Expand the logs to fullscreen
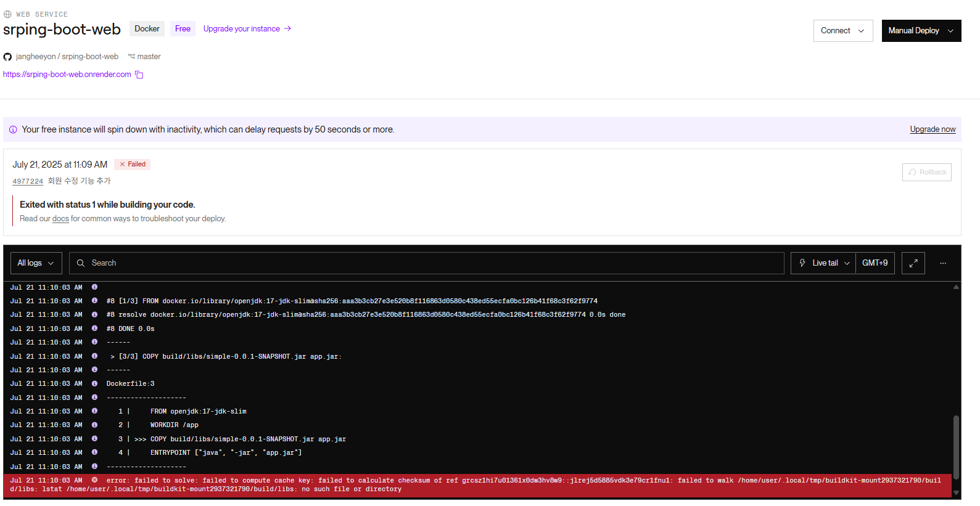Viewport: 980px width, 506px height. pos(913,263)
